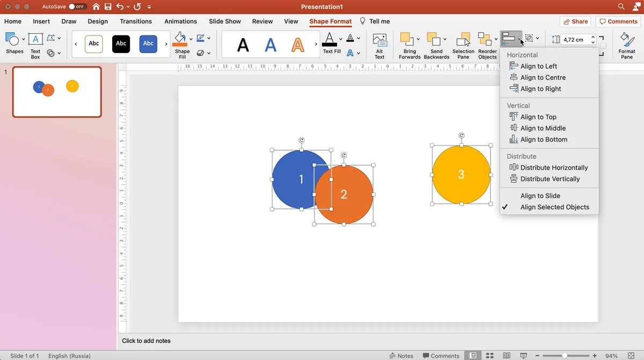
Task: Click the Share button
Action: pos(575,21)
